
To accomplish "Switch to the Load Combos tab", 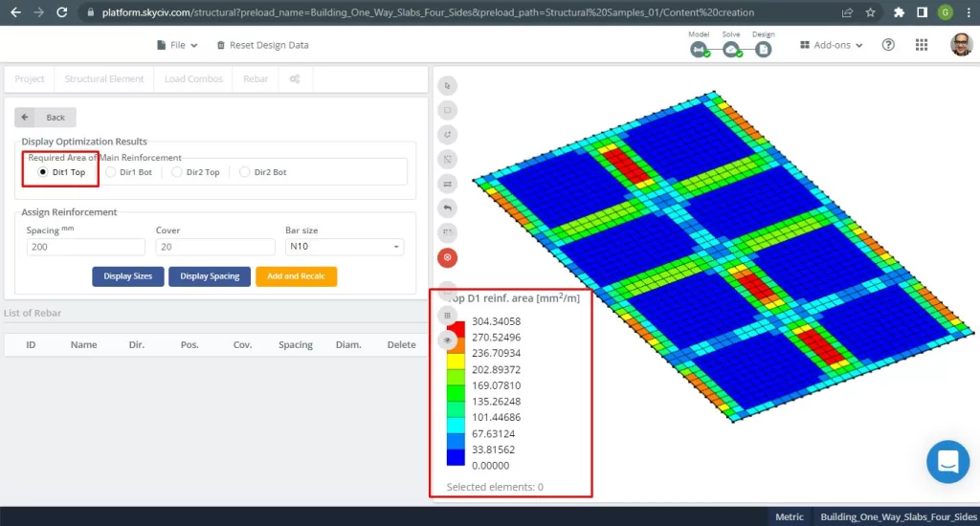I will pyautogui.click(x=193, y=78).
